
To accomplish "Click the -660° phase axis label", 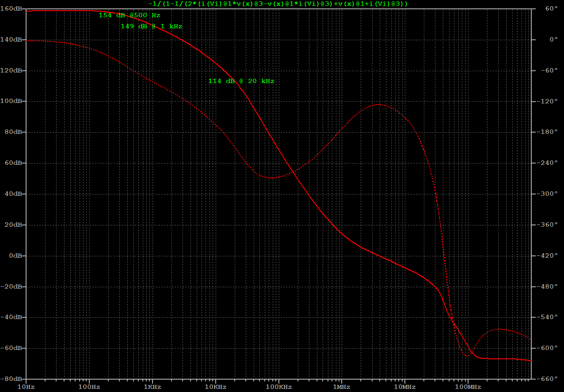I will pyautogui.click(x=548, y=379).
